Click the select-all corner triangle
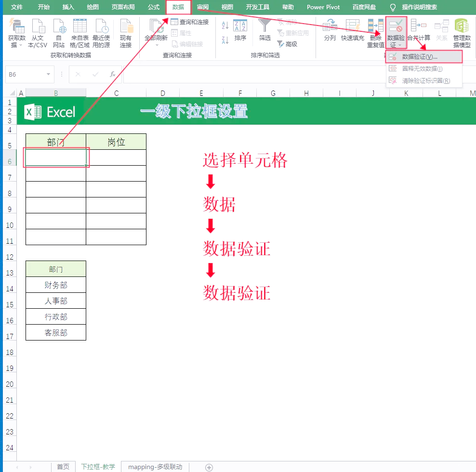The image size is (476, 472). [12, 93]
